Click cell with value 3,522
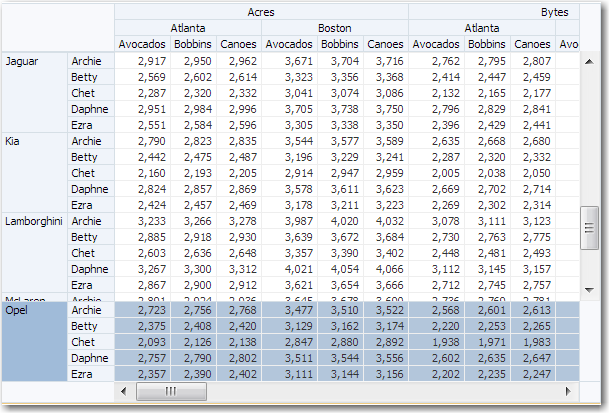Image resolution: width=609 pixels, height=413 pixels. (x=386, y=310)
